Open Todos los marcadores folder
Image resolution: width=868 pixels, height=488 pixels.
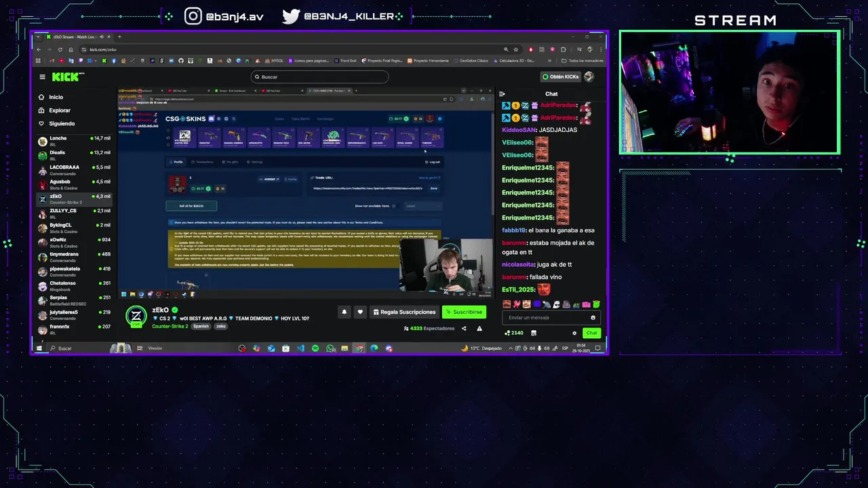click(x=582, y=60)
